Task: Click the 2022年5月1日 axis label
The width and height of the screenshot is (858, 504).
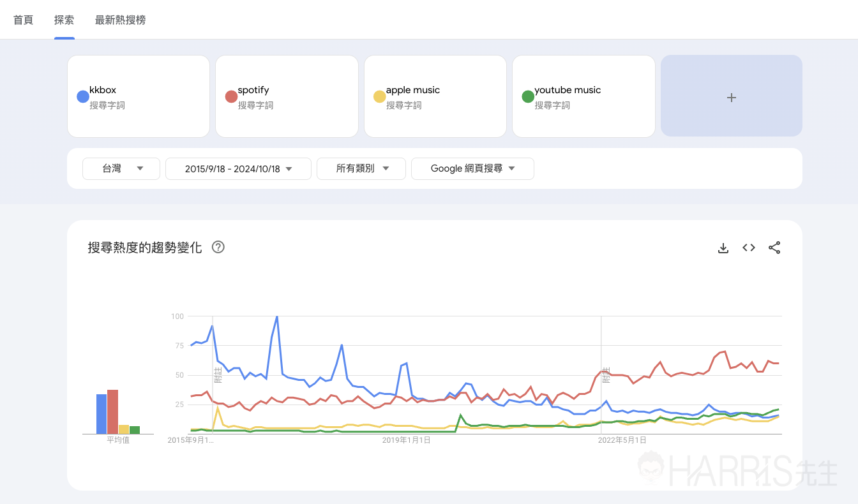Action: click(x=622, y=440)
